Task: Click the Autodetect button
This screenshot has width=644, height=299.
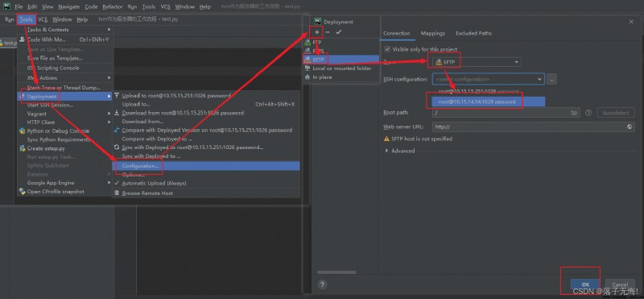Action: pyautogui.click(x=615, y=113)
